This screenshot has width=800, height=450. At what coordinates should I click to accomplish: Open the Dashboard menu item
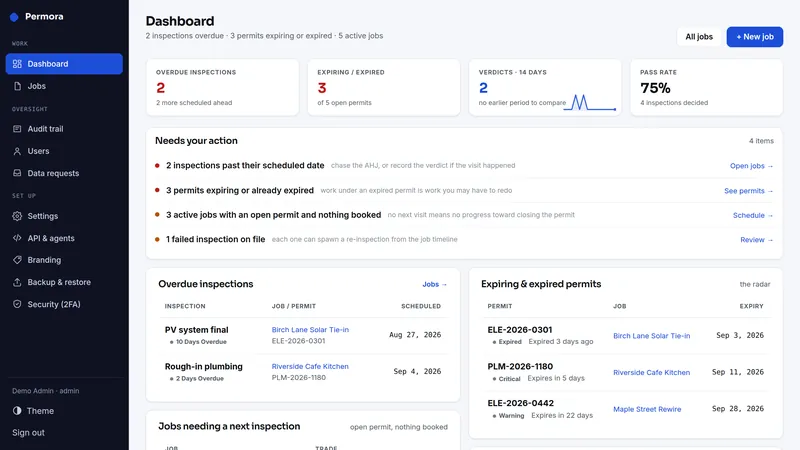tap(64, 64)
